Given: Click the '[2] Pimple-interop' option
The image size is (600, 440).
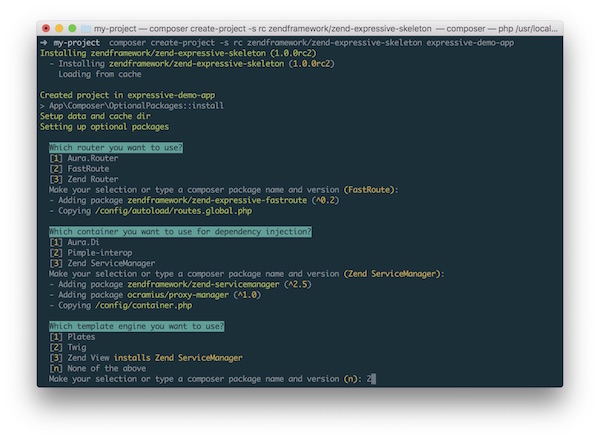Looking at the screenshot, I should click(91, 253).
